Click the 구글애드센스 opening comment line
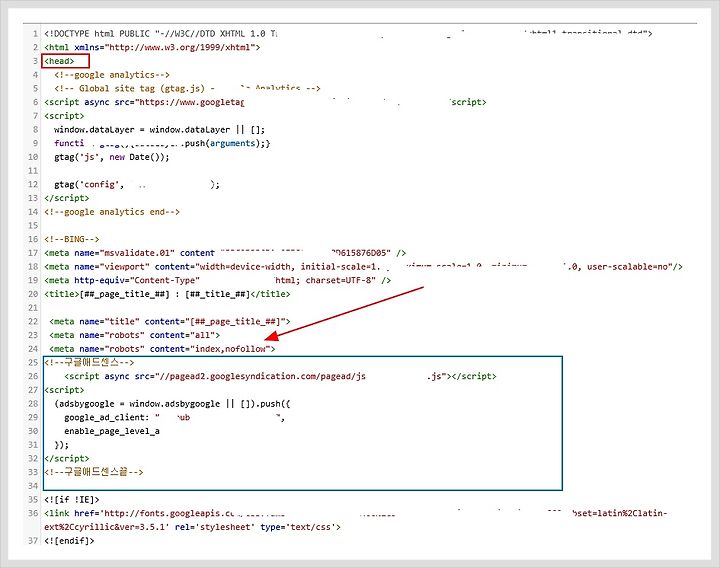The width and height of the screenshot is (720, 568). click(x=89, y=362)
